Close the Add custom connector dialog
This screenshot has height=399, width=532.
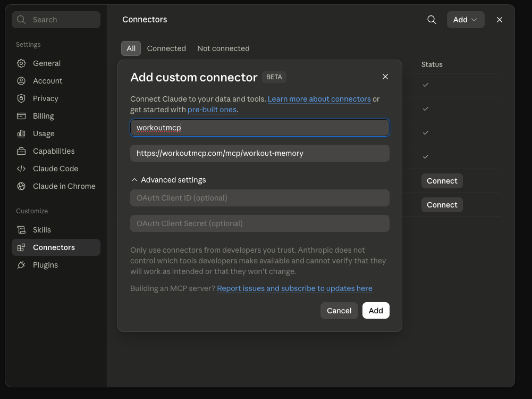coord(385,77)
